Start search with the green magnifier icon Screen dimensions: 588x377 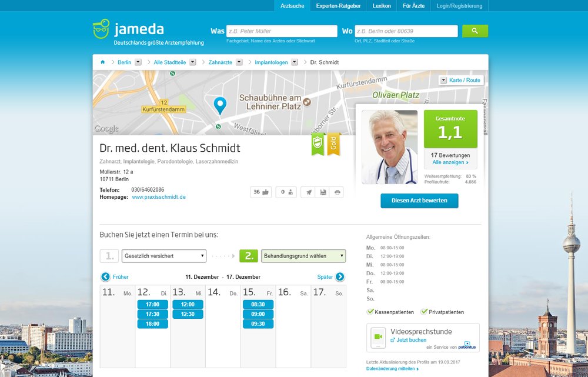(475, 31)
